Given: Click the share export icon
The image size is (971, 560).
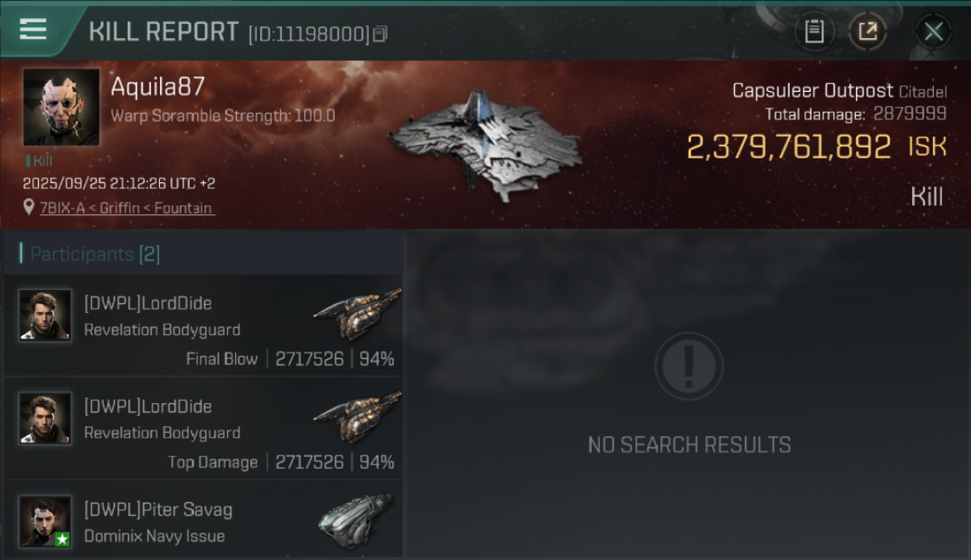Looking at the screenshot, I should pos(868,32).
